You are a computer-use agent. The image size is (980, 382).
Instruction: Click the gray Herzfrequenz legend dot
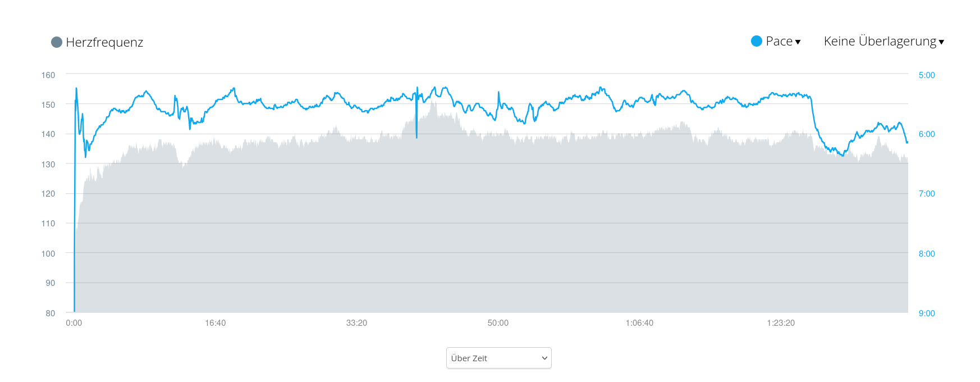pyautogui.click(x=56, y=42)
